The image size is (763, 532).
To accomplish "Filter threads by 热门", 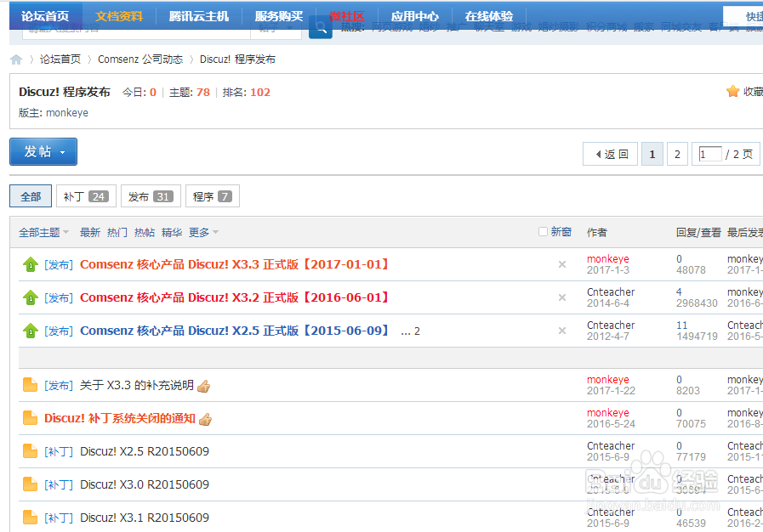I will (117, 233).
